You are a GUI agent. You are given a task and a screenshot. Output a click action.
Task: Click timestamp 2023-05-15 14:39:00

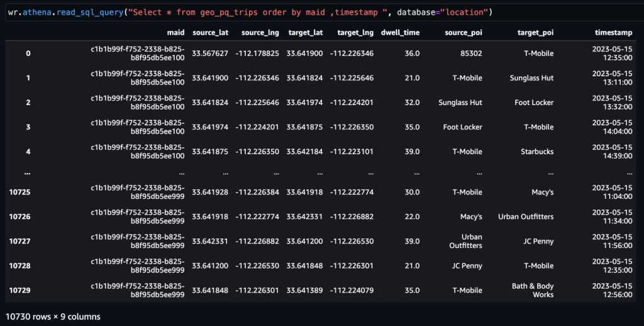pyautogui.click(x=612, y=151)
